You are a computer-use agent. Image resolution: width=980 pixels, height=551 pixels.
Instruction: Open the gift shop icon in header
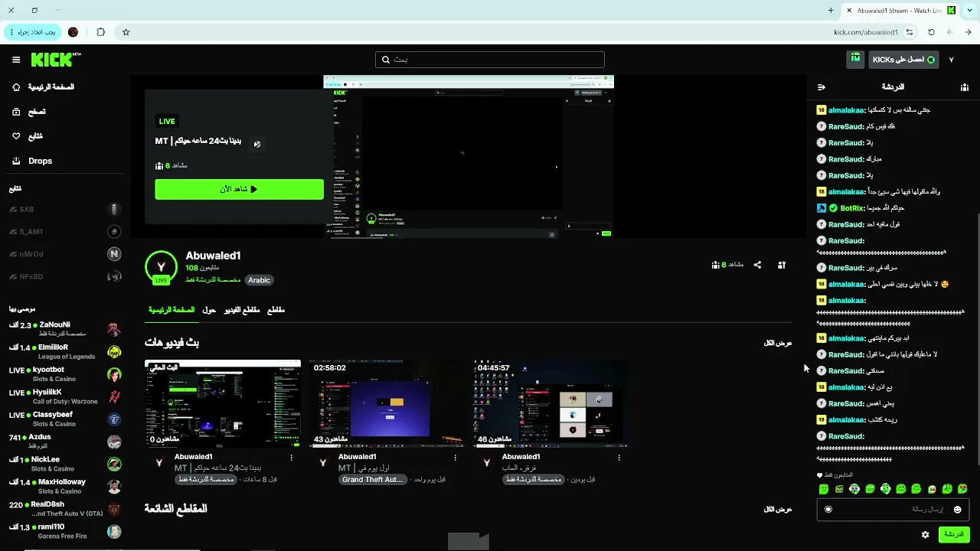point(855,59)
